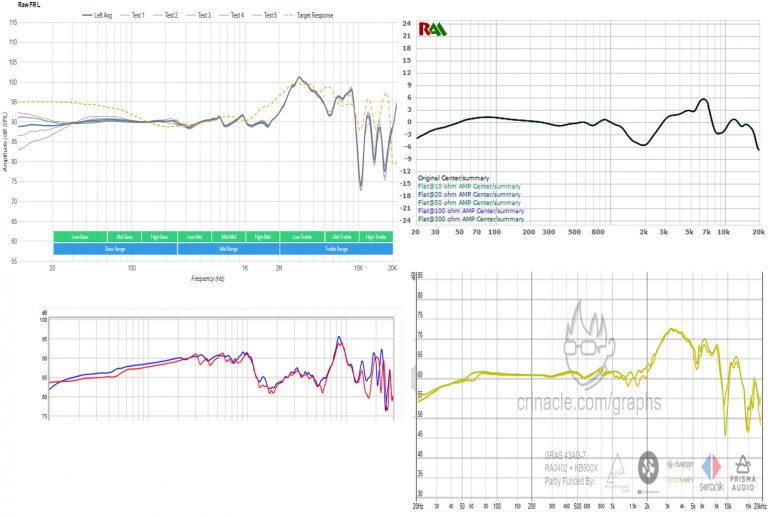Click the Prisma Audio sponsor logo

click(743, 473)
